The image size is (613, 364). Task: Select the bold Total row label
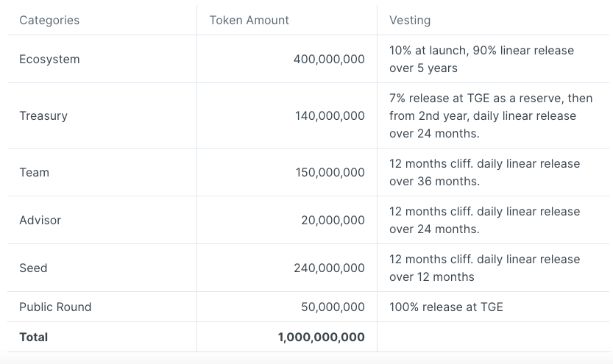pos(34,338)
